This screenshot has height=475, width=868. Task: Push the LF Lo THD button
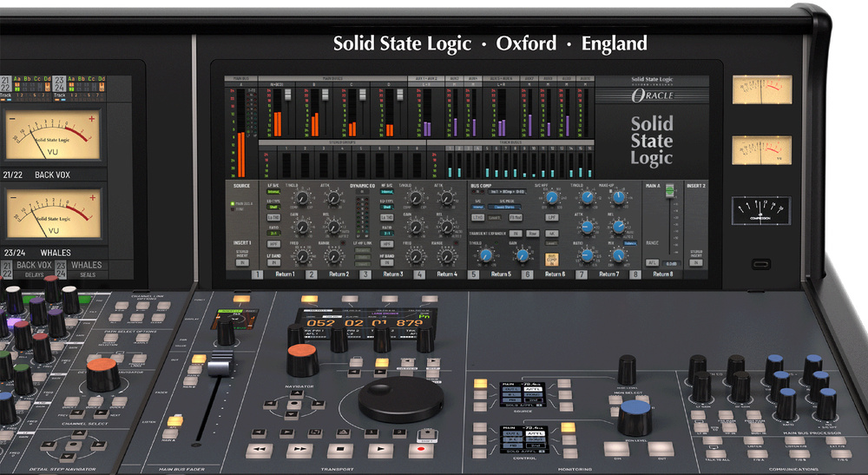[274, 218]
